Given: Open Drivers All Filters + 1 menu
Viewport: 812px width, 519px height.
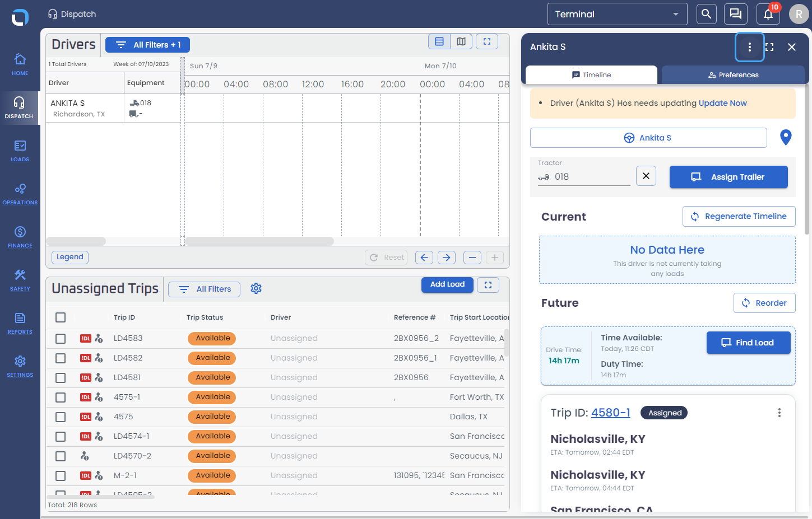Looking at the screenshot, I should tap(147, 45).
